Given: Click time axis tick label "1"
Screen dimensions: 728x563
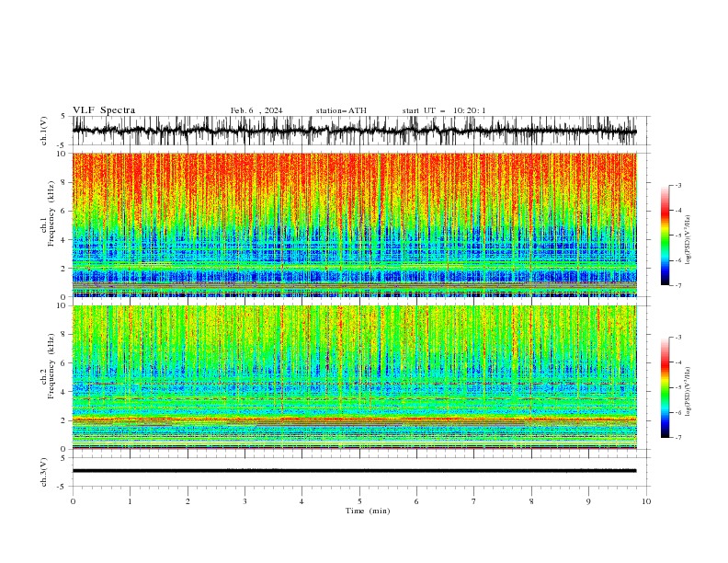Looking at the screenshot, I should [x=130, y=501].
